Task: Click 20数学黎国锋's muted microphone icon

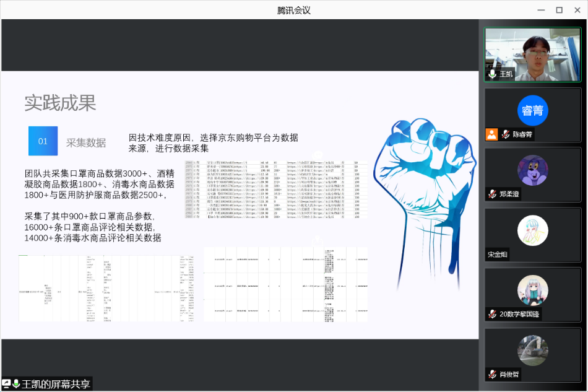Action: (493, 315)
